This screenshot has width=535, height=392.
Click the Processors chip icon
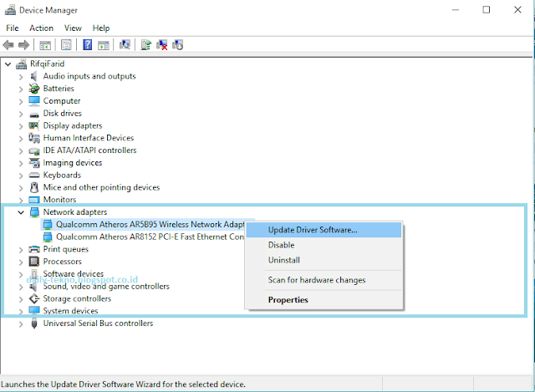[x=34, y=262]
